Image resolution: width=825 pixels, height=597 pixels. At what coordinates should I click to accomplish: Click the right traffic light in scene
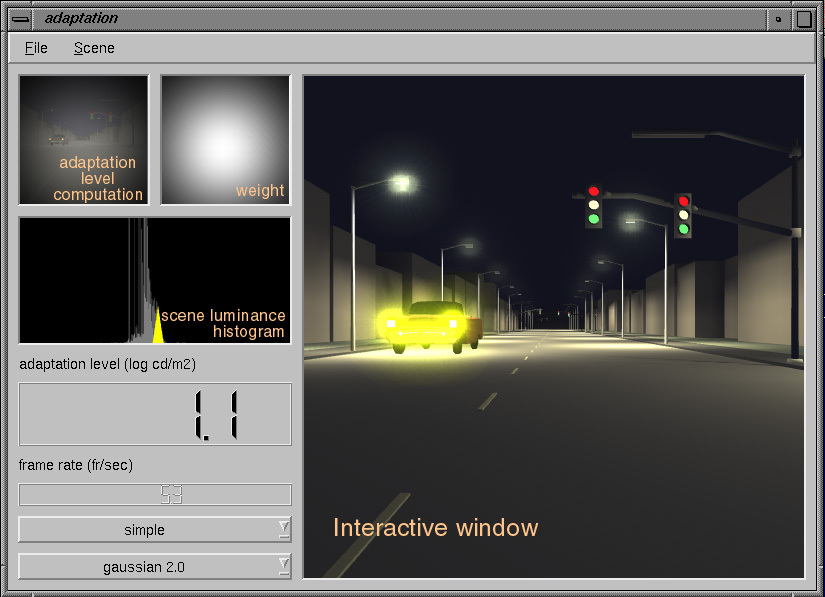[x=683, y=214]
